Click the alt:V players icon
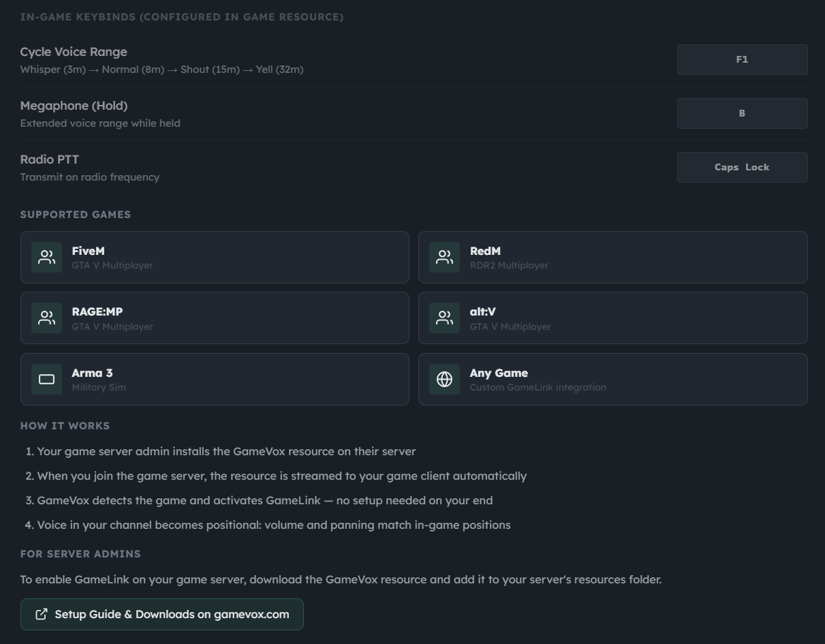825x644 pixels. tap(444, 318)
